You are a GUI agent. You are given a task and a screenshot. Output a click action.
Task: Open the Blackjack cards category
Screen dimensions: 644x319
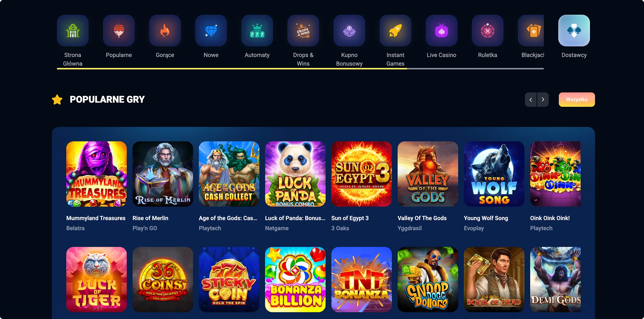click(x=531, y=31)
